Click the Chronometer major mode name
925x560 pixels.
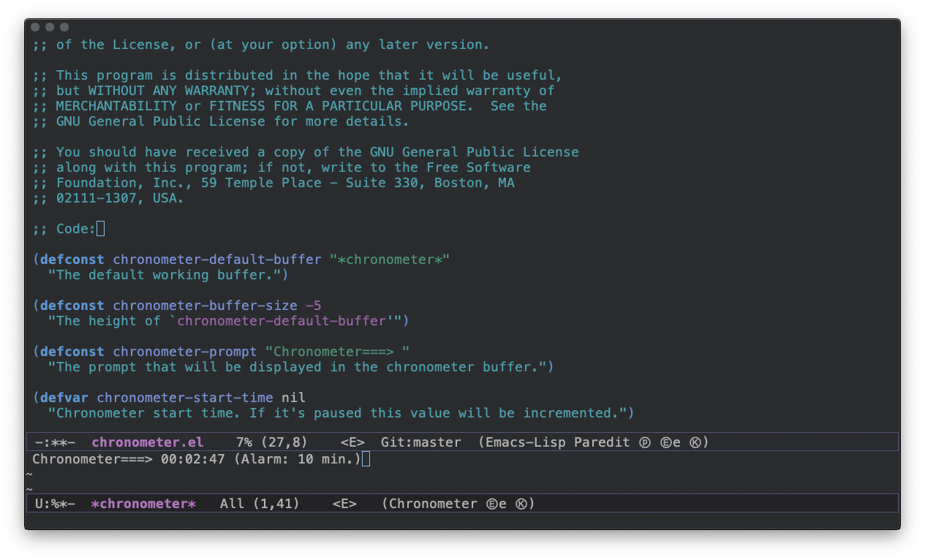433,504
